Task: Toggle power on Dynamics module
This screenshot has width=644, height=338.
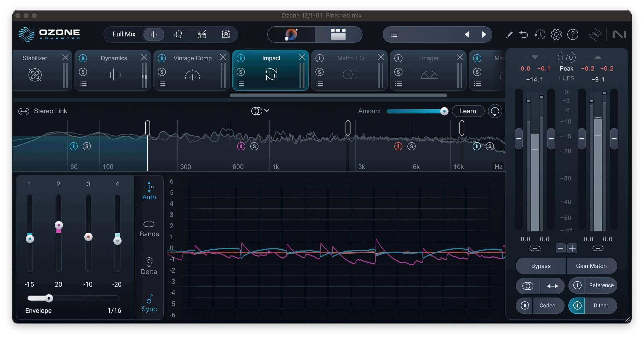Action: pyautogui.click(x=83, y=58)
